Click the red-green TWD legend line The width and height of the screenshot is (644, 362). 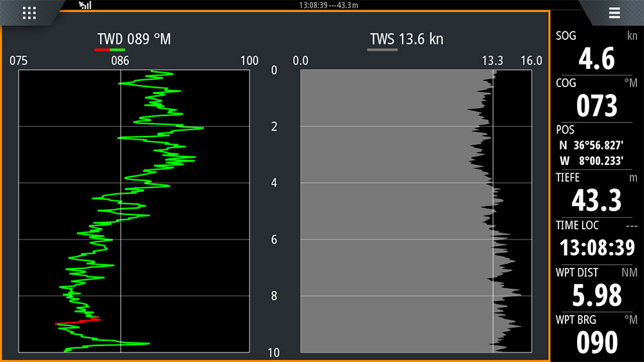point(109,50)
